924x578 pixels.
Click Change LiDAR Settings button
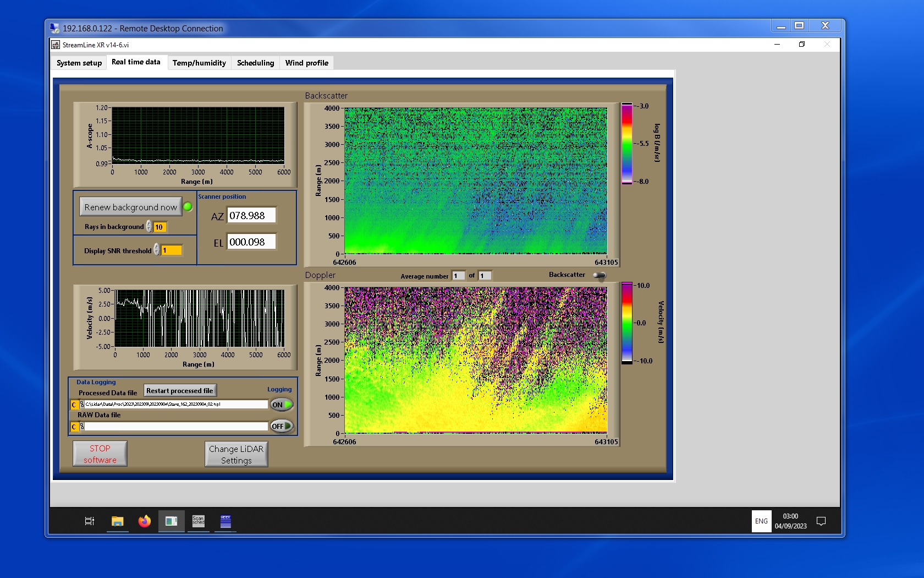point(236,455)
